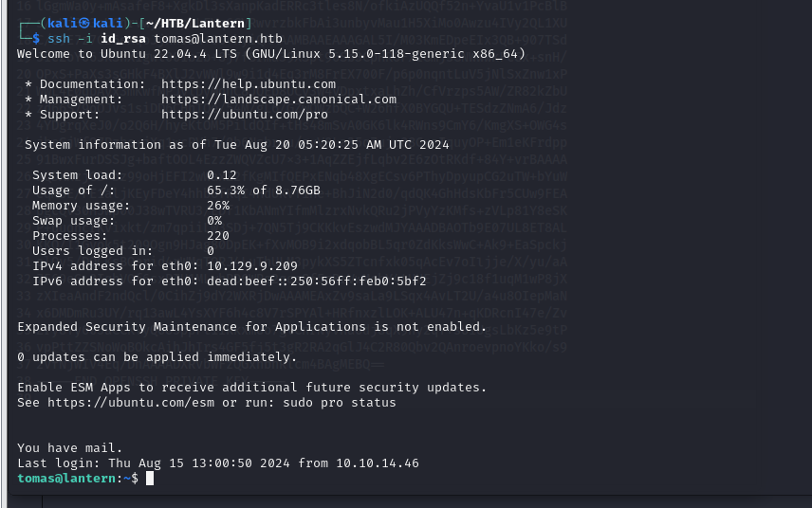Screen dimensions: 812x508
Task: Select the Memory usage value 26%
Action: 218,206
